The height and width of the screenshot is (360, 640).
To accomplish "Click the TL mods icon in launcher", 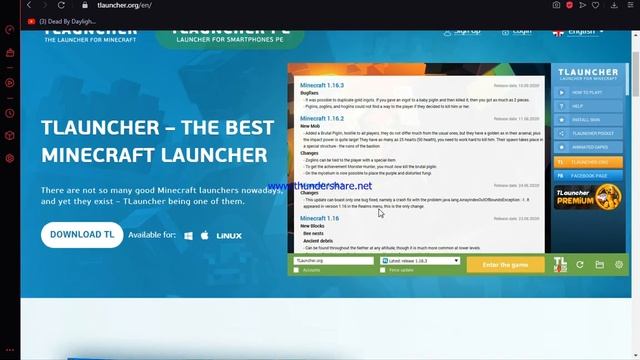I will [560, 264].
